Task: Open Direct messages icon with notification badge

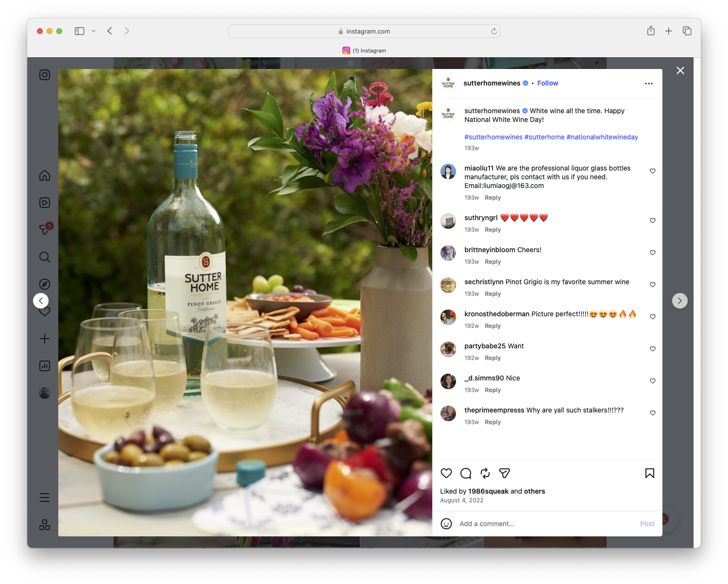Action: (44, 230)
